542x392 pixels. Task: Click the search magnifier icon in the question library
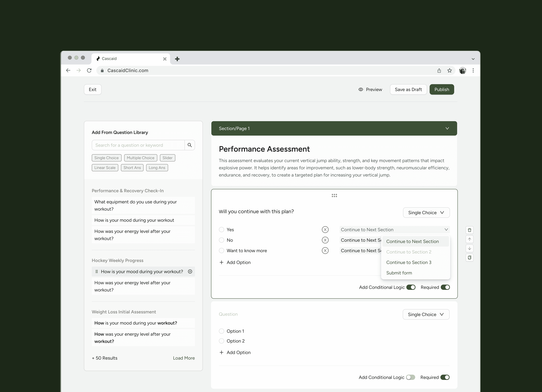pos(189,145)
